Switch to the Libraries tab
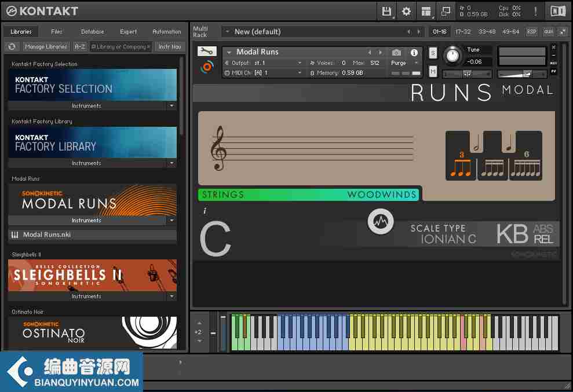 (x=21, y=32)
